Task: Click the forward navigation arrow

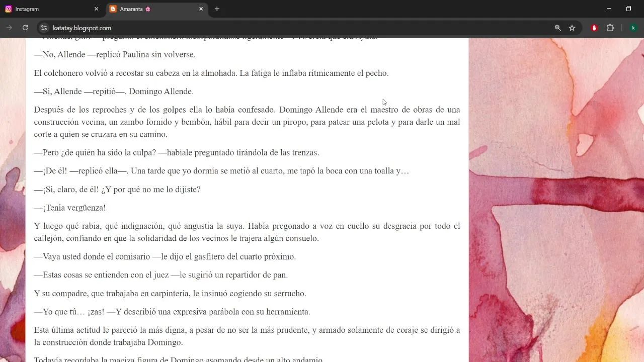Action: tap(9, 28)
